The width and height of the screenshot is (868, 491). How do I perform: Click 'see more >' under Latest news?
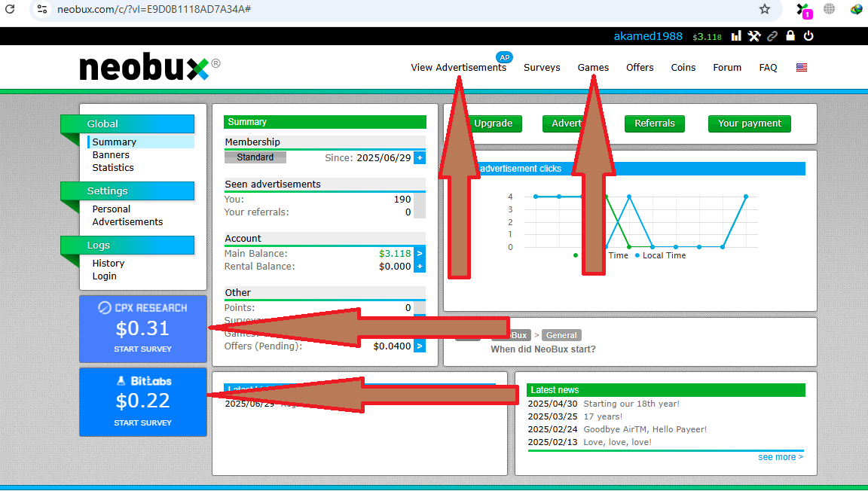pos(781,457)
